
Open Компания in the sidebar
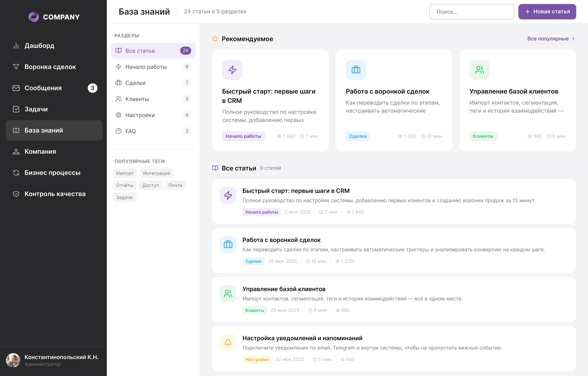click(54, 151)
